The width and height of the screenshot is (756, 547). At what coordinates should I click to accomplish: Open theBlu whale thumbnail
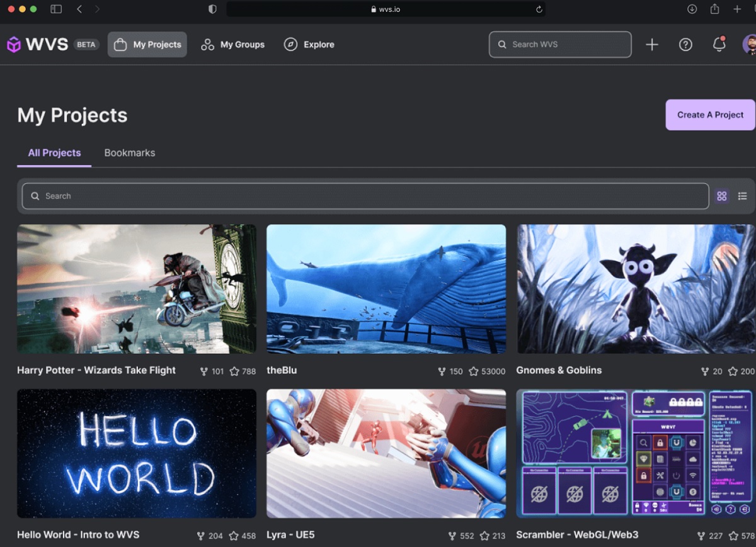pyautogui.click(x=386, y=289)
